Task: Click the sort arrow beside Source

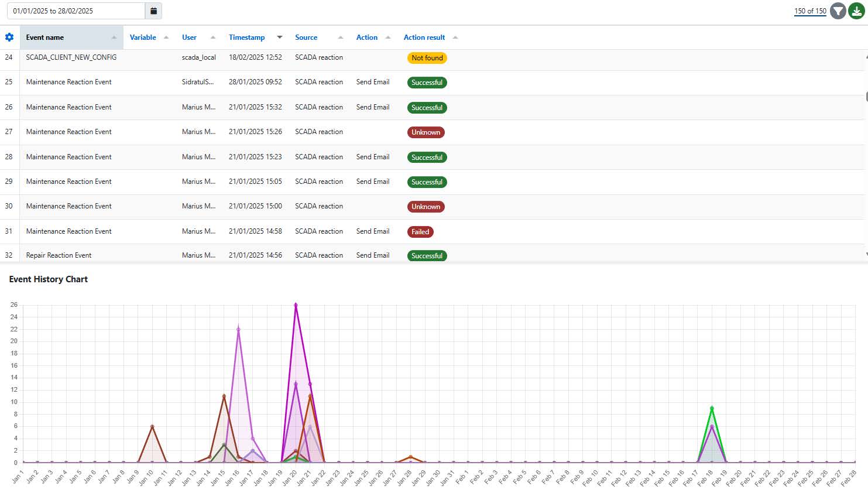Action: pos(341,37)
